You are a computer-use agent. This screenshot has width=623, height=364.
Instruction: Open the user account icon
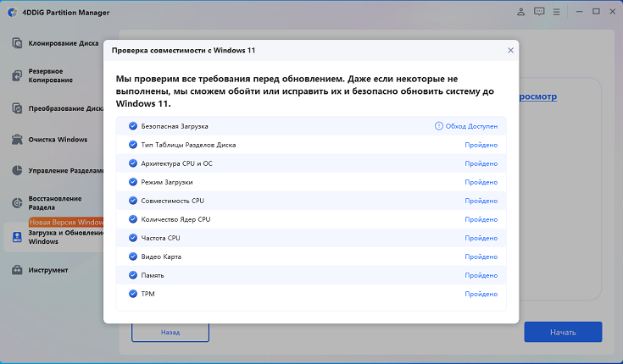[520, 12]
